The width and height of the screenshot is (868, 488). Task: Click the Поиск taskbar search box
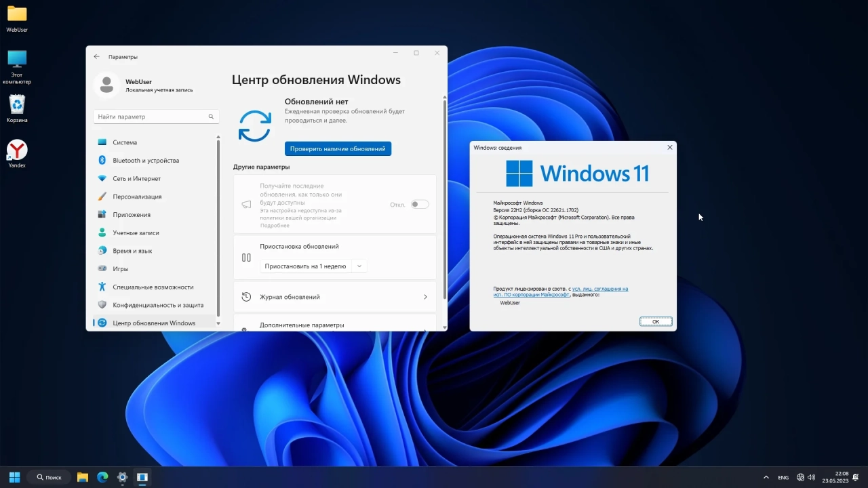(x=50, y=477)
